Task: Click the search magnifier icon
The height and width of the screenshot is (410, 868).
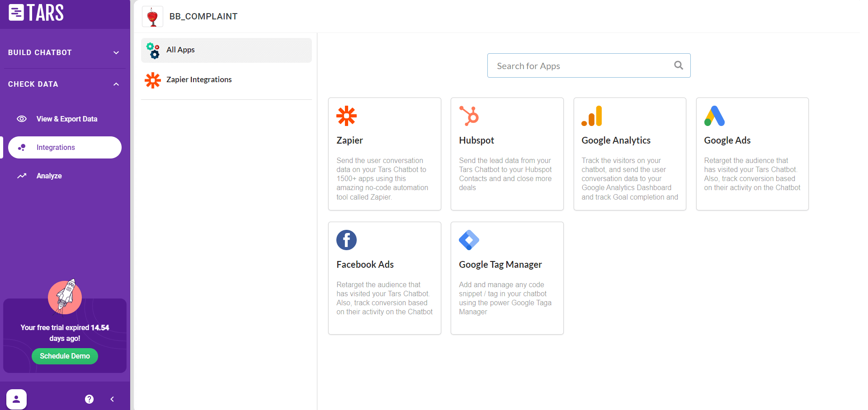Action: click(678, 65)
